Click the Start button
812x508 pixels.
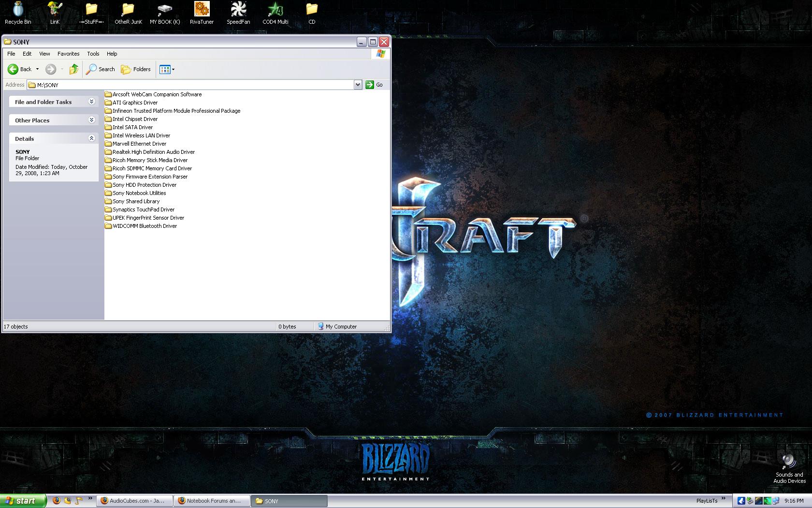tap(23, 501)
